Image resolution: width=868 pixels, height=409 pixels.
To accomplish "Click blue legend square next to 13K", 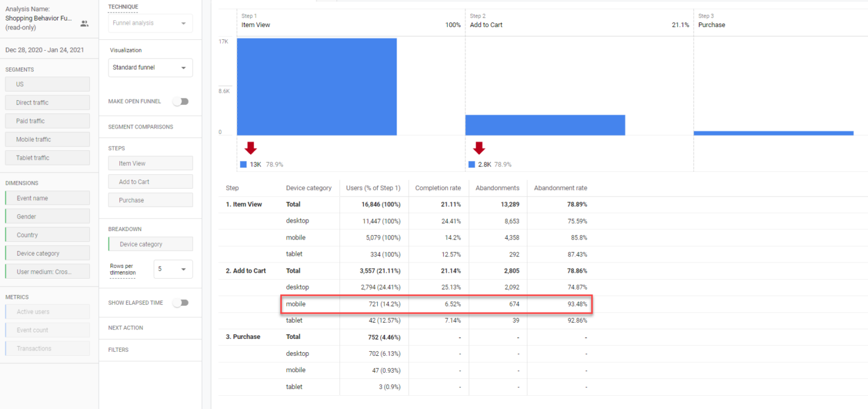I will point(243,164).
